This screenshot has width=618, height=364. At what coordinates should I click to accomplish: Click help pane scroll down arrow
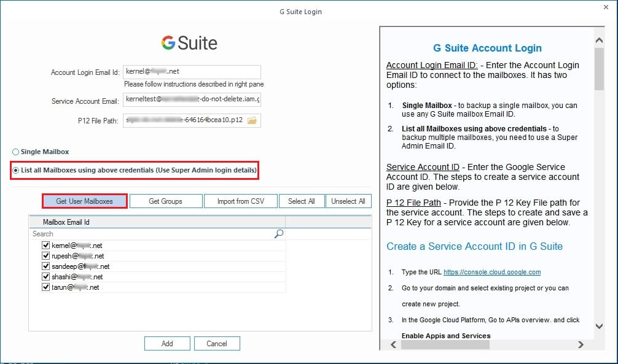click(x=599, y=326)
